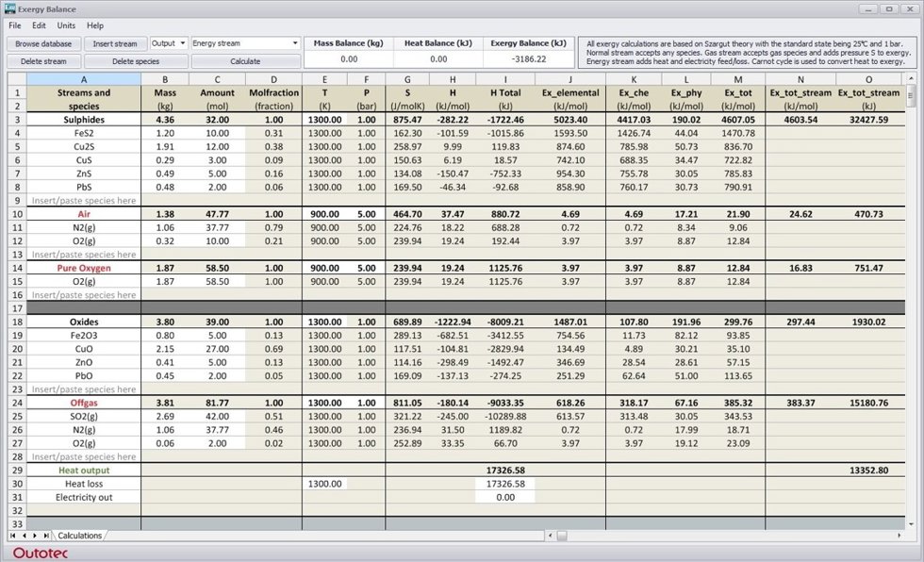
Task: Open the Output dropdown
Action: pos(169,43)
